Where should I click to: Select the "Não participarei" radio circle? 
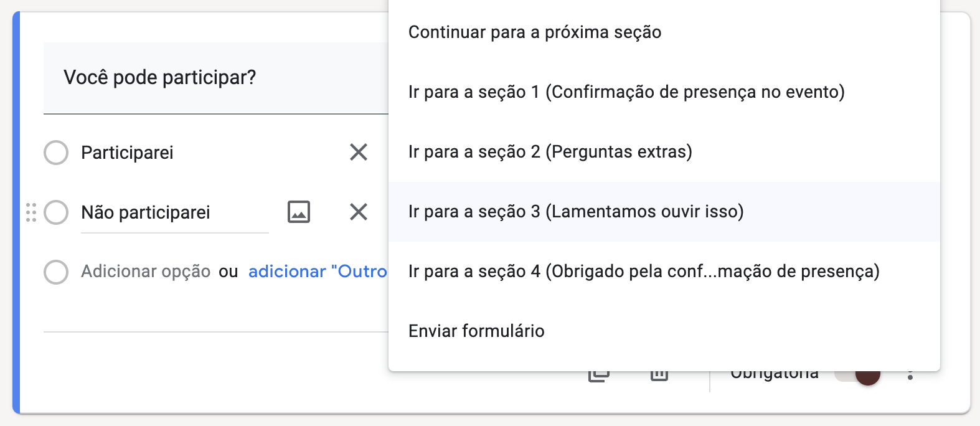(x=56, y=212)
